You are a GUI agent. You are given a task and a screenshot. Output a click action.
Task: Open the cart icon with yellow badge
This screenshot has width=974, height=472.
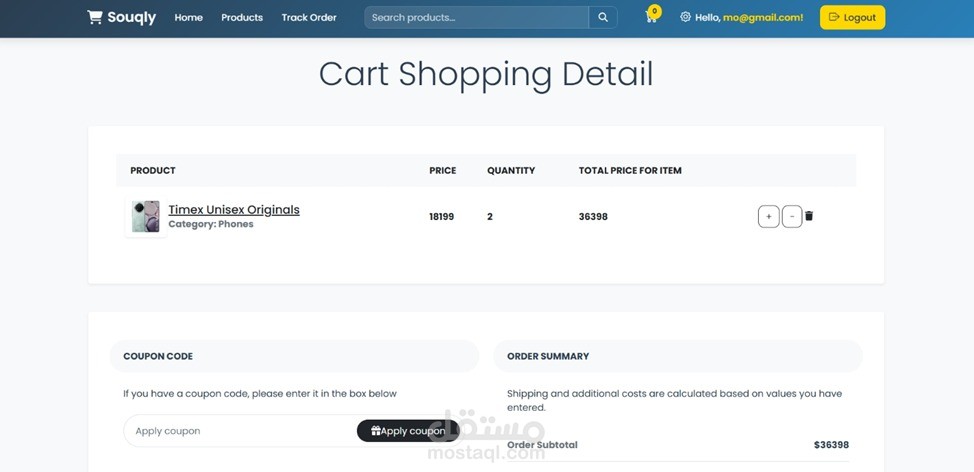coord(651,17)
